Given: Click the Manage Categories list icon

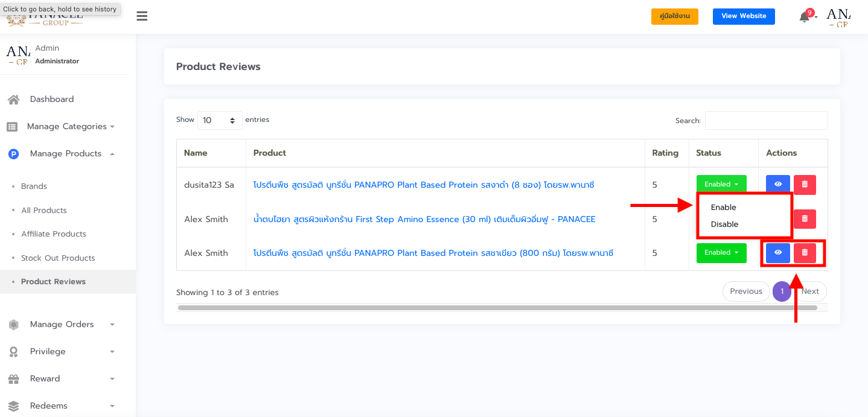Looking at the screenshot, I should coord(12,127).
